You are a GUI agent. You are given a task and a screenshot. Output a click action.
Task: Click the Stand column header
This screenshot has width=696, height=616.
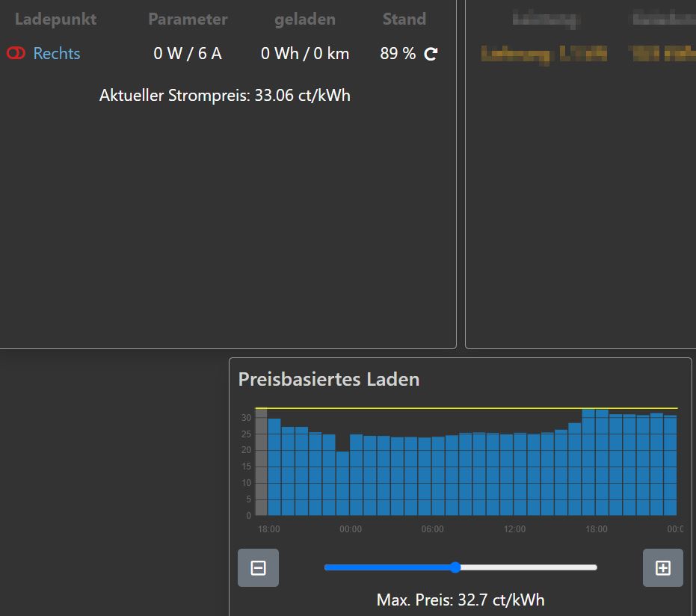(404, 19)
